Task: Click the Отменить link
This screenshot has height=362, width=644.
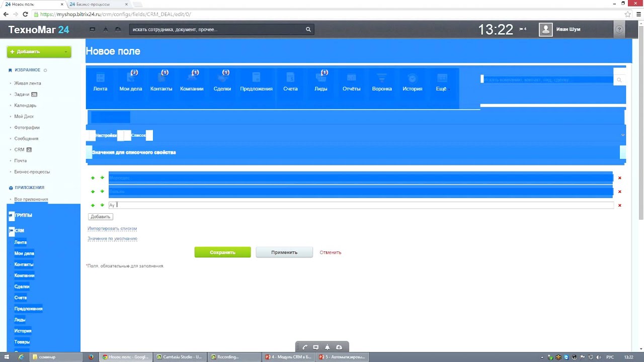Action: point(331,252)
